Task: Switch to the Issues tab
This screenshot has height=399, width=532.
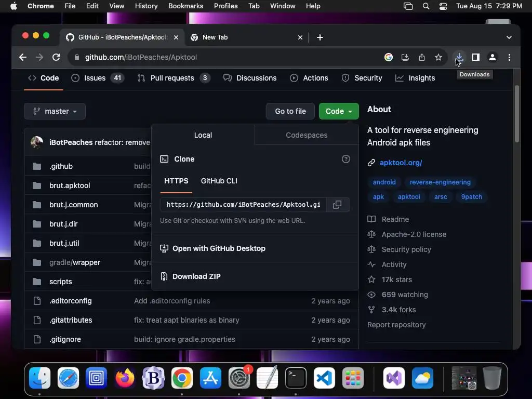Action: pyautogui.click(x=97, y=78)
